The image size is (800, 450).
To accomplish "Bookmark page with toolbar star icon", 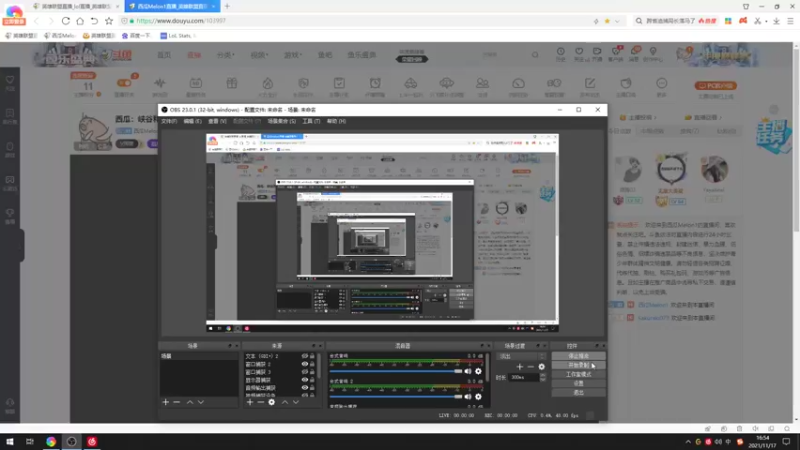I will tap(109, 21).
